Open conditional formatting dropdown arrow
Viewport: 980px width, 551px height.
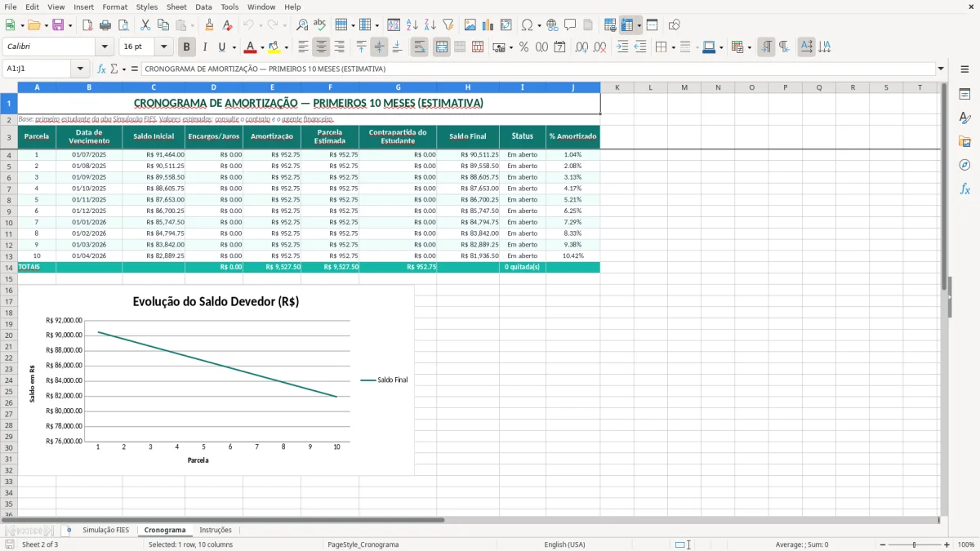[x=749, y=47]
